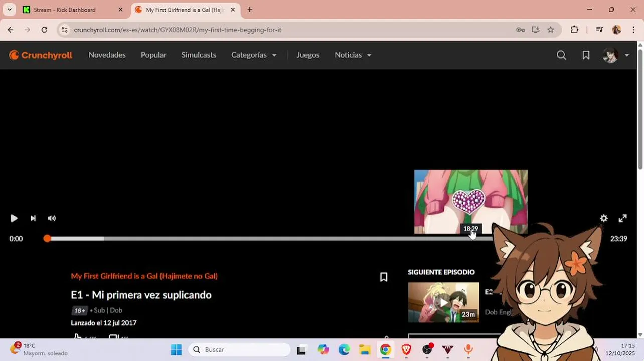Click 'Lanzado el 12 jul 2017' text

click(104, 323)
